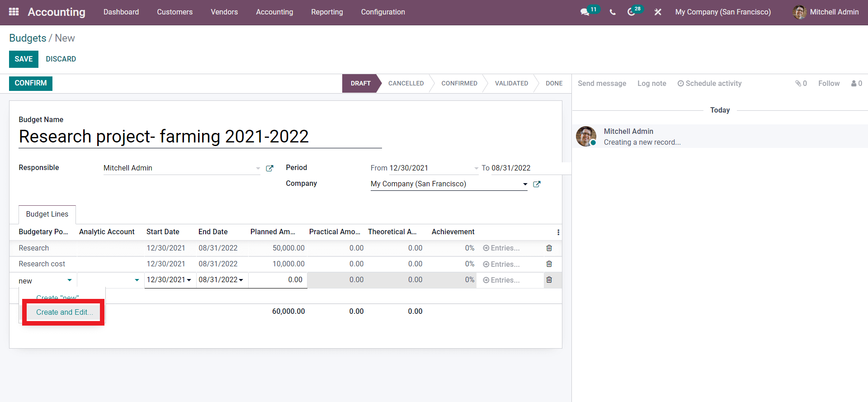The image size is (868, 402).
Task: Delete the Research budget line
Action: pyautogui.click(x=549, y=248)
